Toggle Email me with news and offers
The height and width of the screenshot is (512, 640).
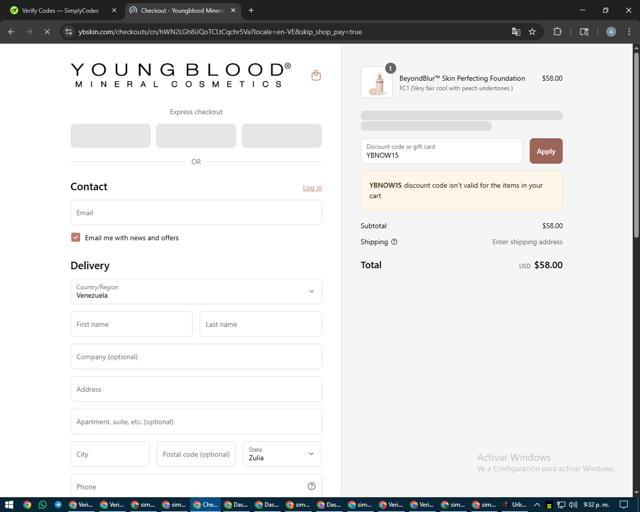coord(76,237)
